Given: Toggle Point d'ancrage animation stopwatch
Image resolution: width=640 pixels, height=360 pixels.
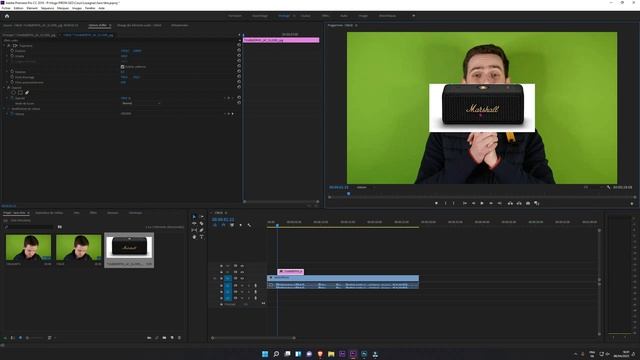Looking at the screenshot, I should (x=12, y=77).
